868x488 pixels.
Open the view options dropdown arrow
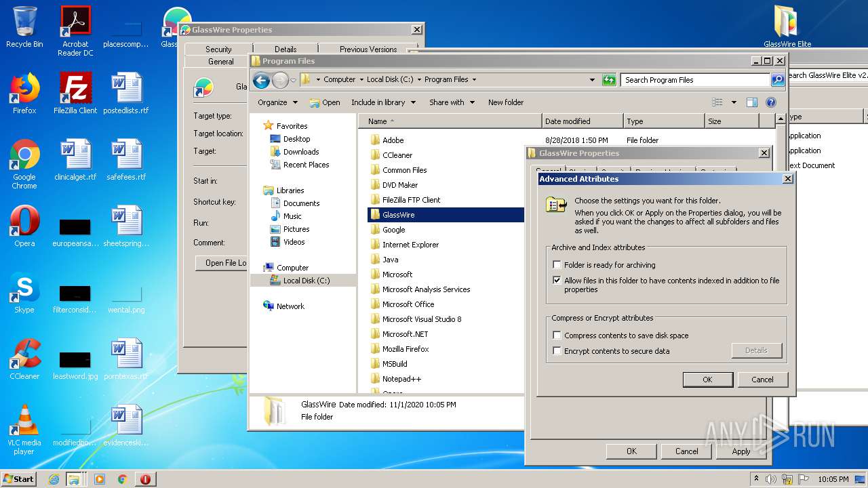click(x=734, y=102)
